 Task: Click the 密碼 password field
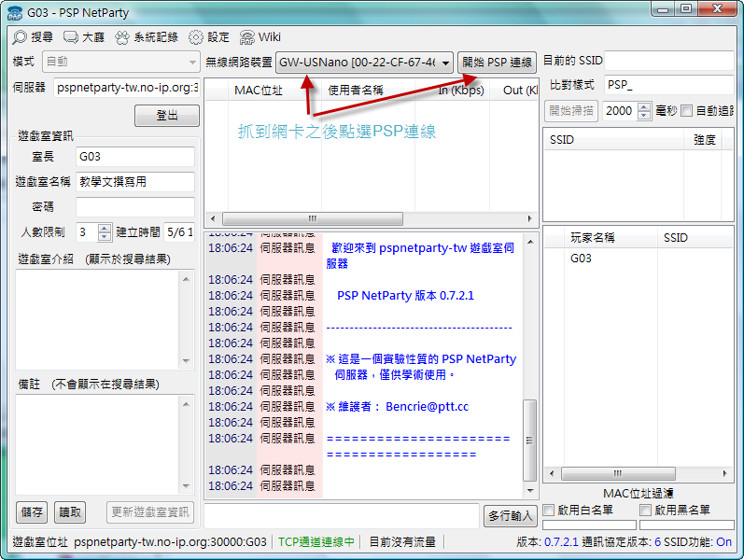(135, 207)
